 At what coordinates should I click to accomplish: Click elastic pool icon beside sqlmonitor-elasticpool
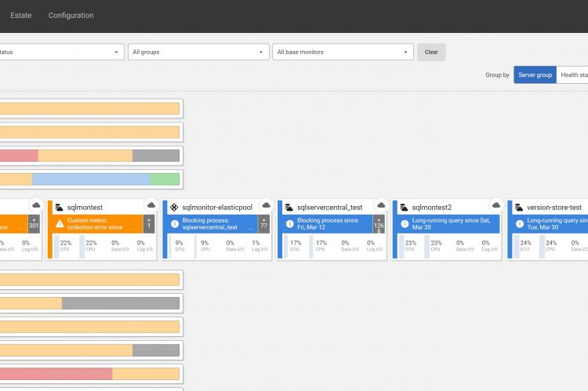[x=174, y=208]
